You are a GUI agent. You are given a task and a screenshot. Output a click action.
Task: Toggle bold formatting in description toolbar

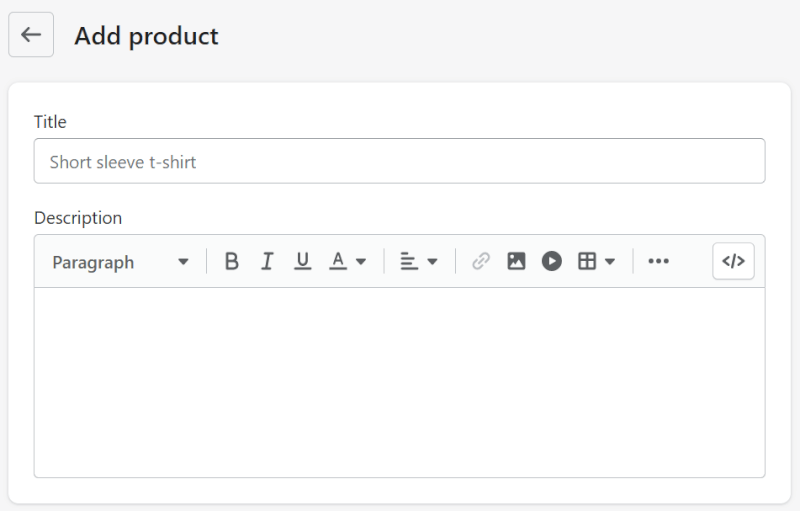[232, 262]
